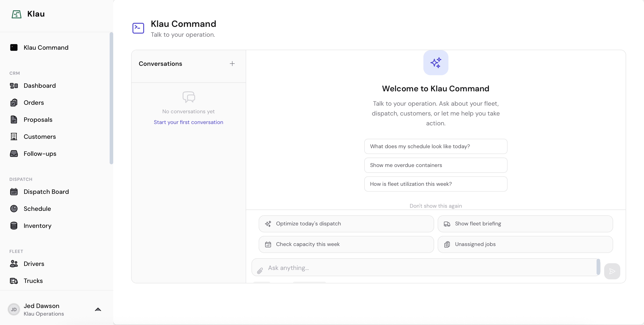This screenshot has height=325, width=644.
Task: Click Start your first conversation link
Action: (x=188, y=122)
